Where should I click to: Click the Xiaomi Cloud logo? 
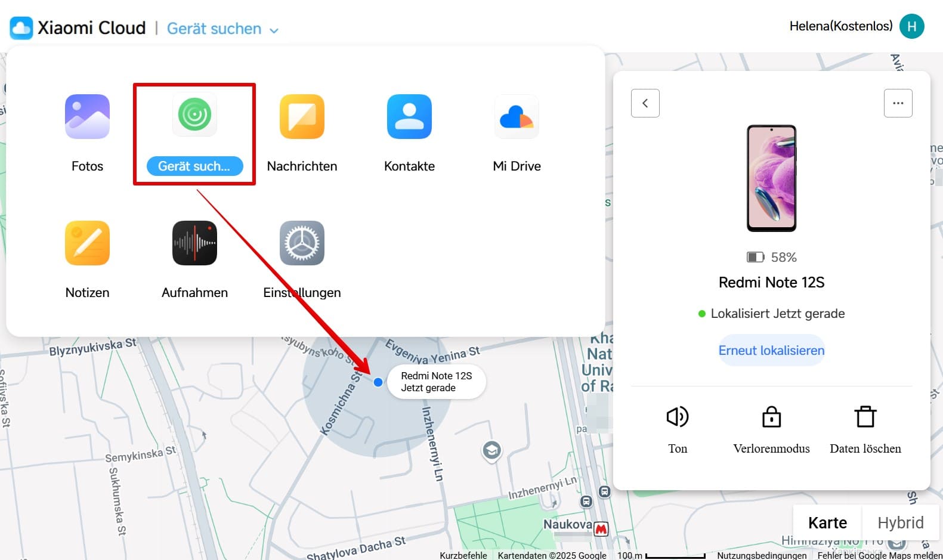pos(21,28)
